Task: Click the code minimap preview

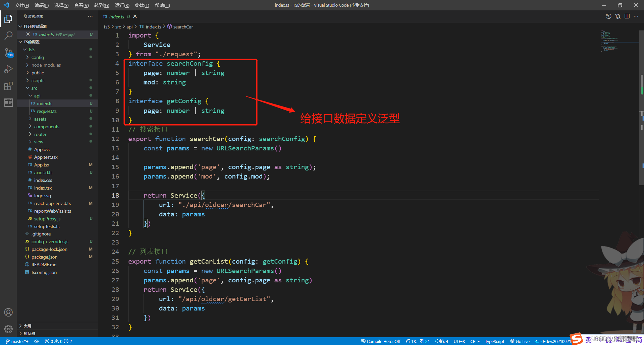Action: [x=619, y=41]
